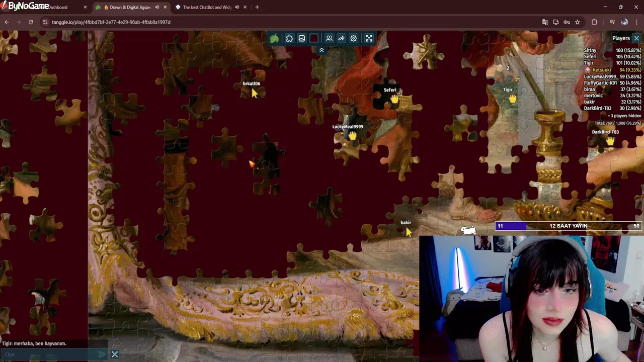Viewport: 644px width, 362px height.
Task: Click the streamer webcam overlay
Action: click(531, 299)
